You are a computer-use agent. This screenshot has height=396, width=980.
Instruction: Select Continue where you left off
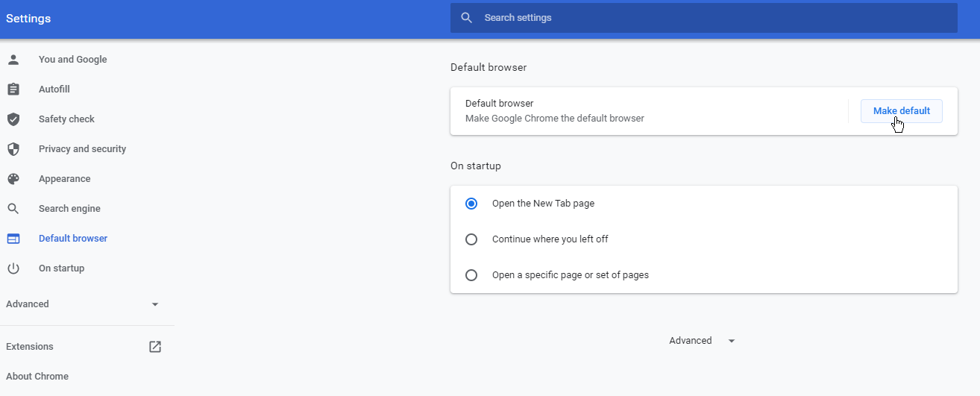coord(471,239)
